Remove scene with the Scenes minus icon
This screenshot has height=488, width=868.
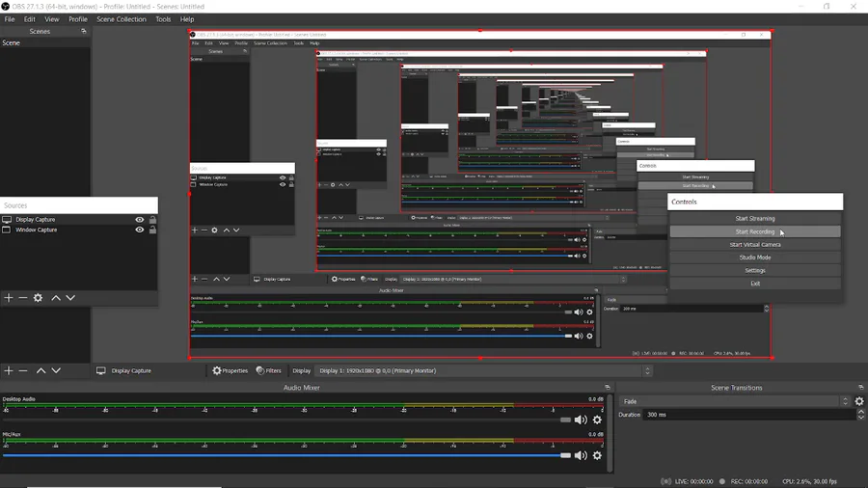(23, 370)
